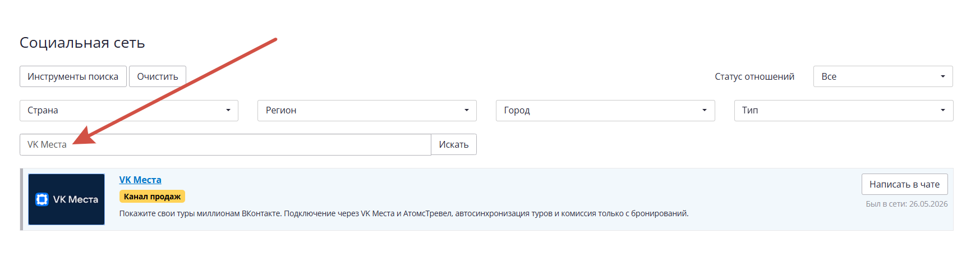Open the Регион dropdown

[x=367, y=111]
